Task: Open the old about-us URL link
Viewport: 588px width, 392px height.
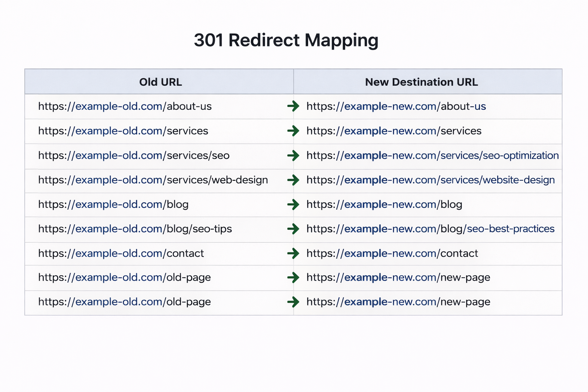Action: pos(124,107)
